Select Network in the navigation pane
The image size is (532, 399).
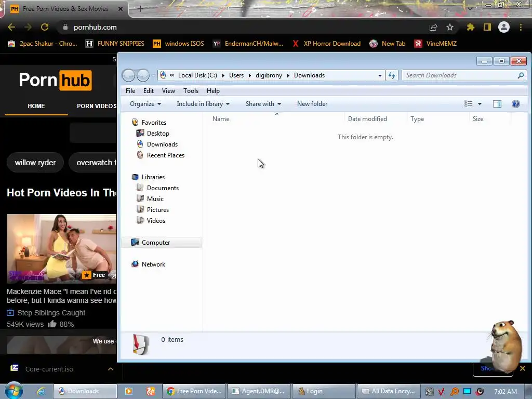click(x=153, y=264)
